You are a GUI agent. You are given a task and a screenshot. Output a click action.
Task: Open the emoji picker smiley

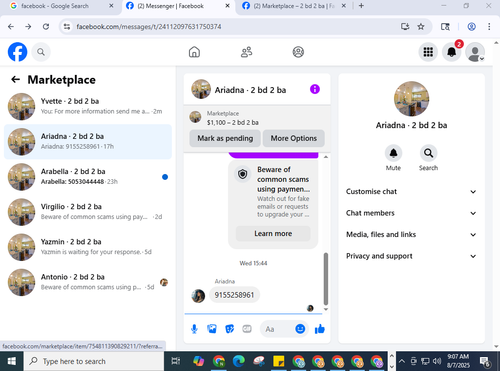(x=300, y=329)
